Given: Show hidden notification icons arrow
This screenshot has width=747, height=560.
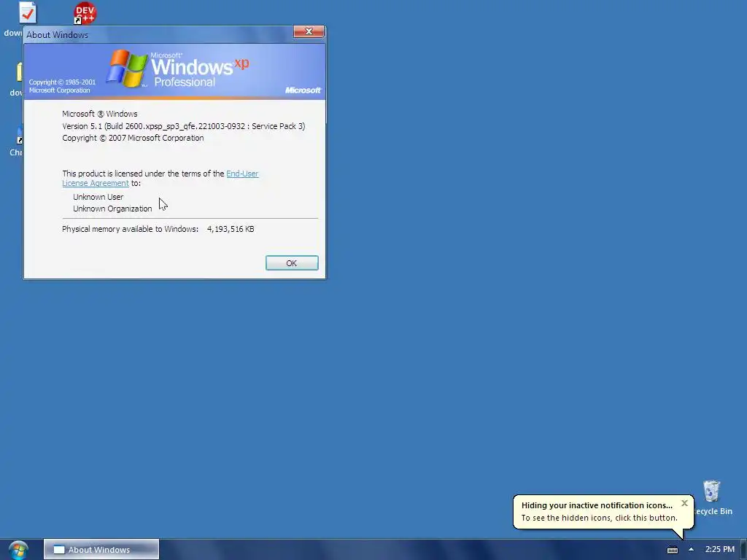Looking at the screenshot, I should [x=691, y=550].
